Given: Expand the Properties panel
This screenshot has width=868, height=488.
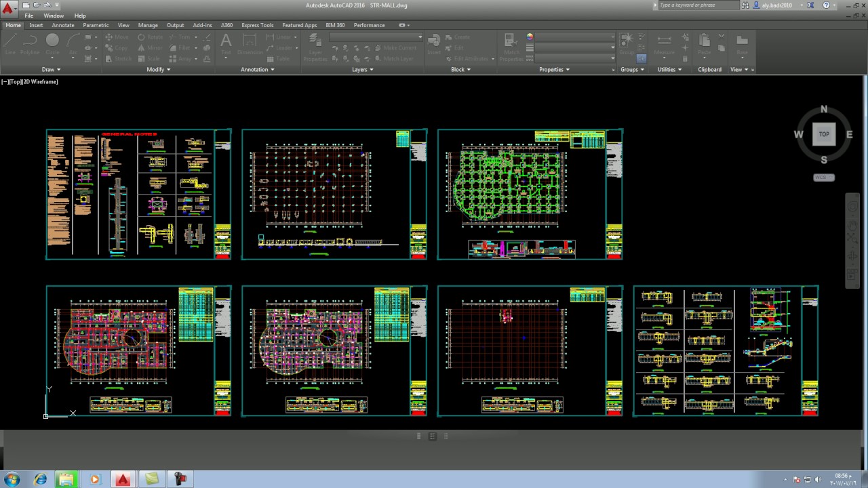Looking at the screenshot, I should click(554, 69).
